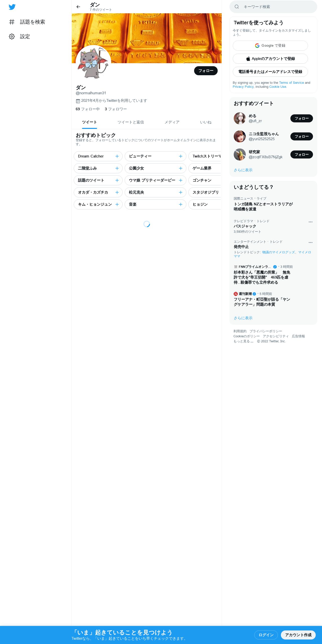Screen dimensions: 322x644
Task: Add the ビューティー topic plus icon
Action: click(181, 156)
